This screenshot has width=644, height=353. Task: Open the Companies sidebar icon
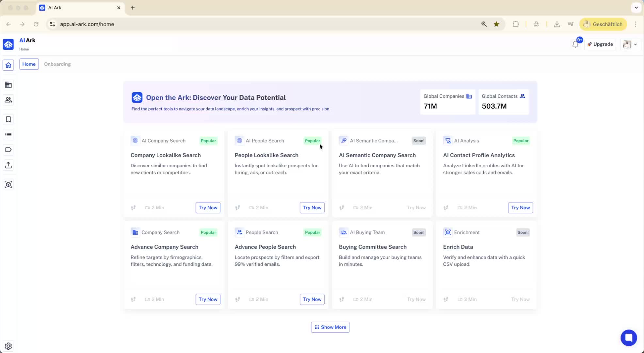(x=8, y=85)
